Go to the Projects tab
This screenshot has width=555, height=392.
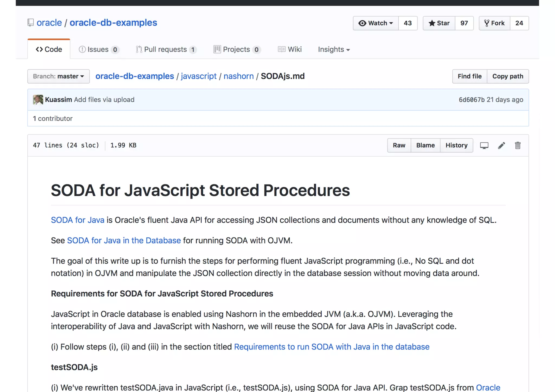tap(237, 49)
